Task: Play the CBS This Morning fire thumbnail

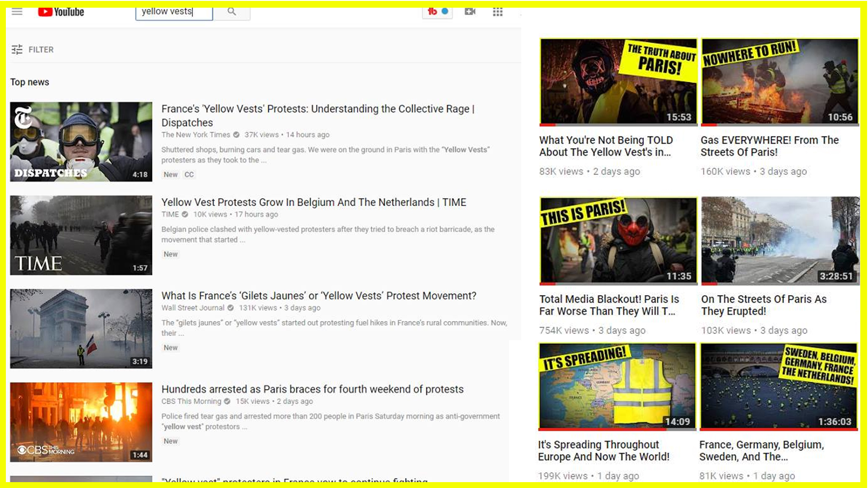Action: tap(81, 422)
